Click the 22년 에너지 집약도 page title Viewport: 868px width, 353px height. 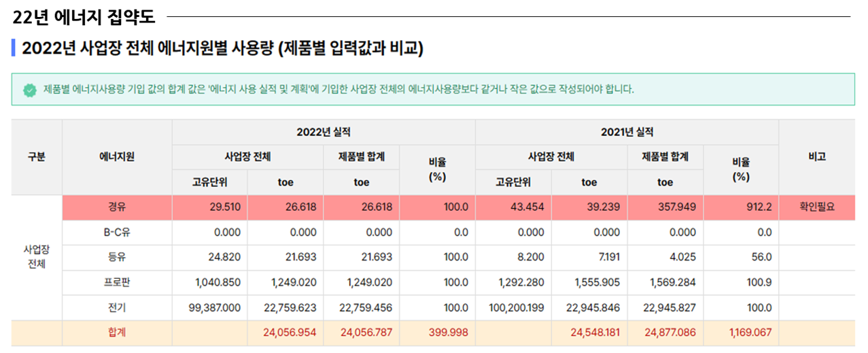tap(84, 16)
